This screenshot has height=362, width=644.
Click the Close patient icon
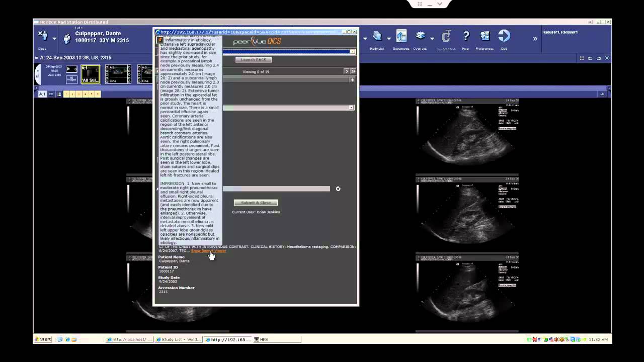43,36
